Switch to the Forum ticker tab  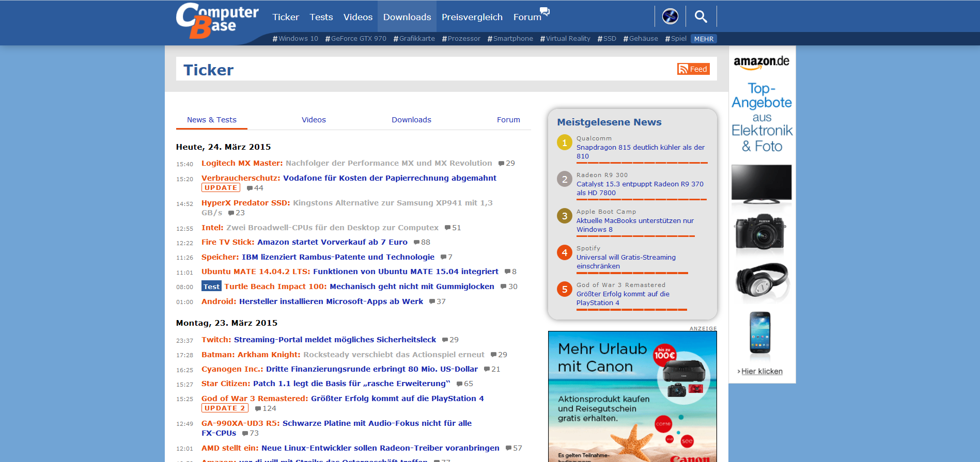click(x=508, y=120)
